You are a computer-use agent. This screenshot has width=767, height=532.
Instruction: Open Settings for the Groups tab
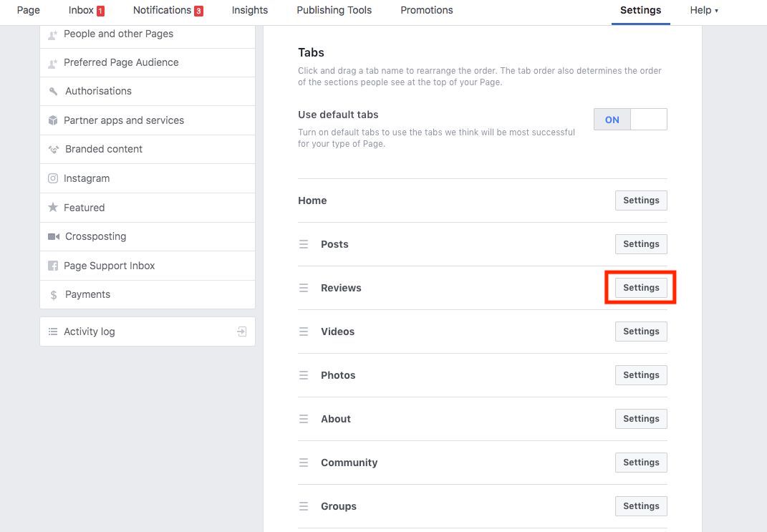[x=641, y=506]
